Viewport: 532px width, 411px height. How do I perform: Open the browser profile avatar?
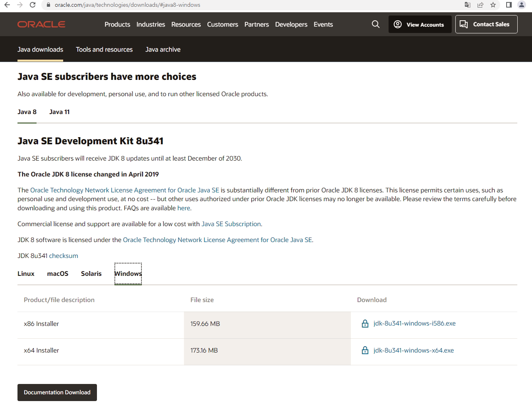coord(522,5)
